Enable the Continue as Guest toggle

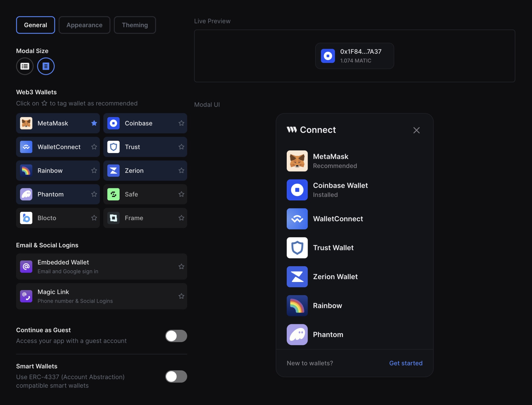point(176,336)
